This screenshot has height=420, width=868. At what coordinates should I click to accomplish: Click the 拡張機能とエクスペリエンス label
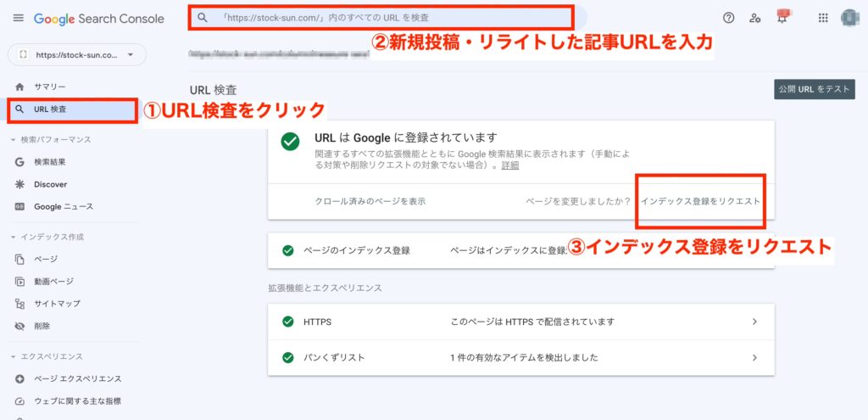(x=325, y=288)
